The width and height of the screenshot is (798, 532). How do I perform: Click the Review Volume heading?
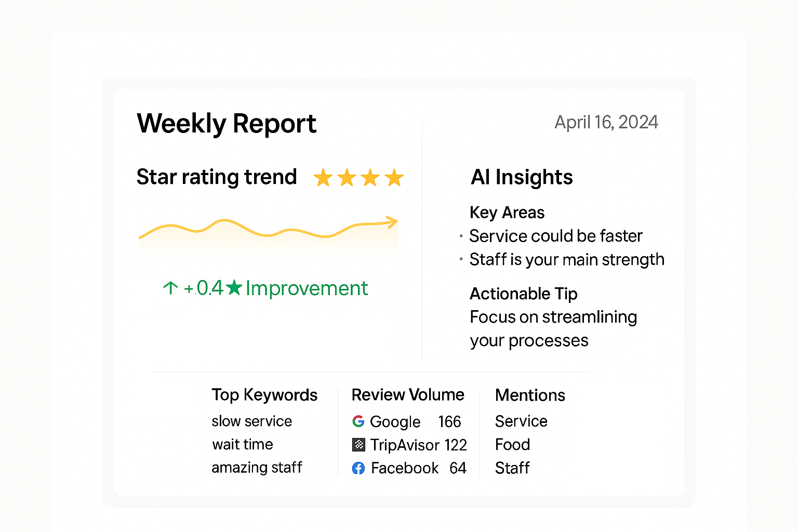coord(408,395)
